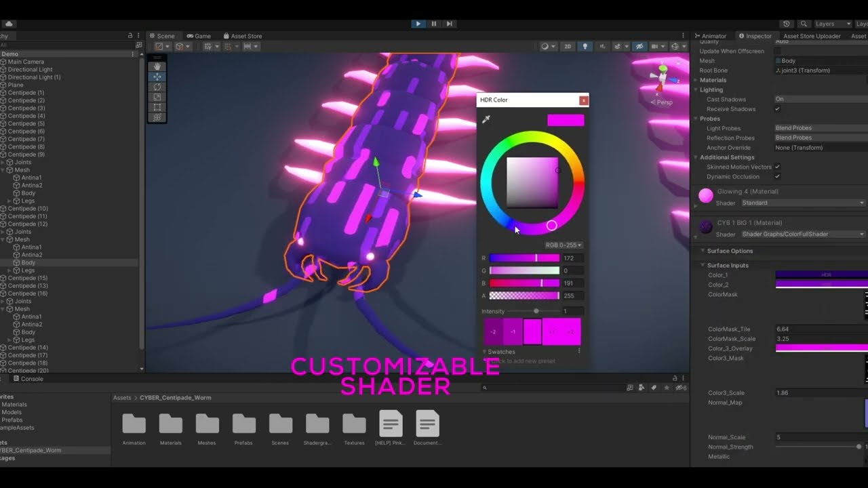Select the Rect tool in the scene toolbar

(157, 107)
